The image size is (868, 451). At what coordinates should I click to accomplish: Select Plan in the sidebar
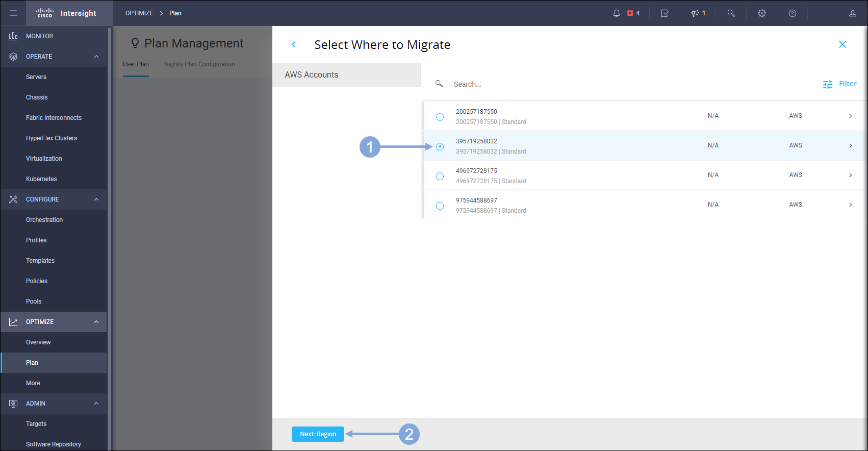54,363
